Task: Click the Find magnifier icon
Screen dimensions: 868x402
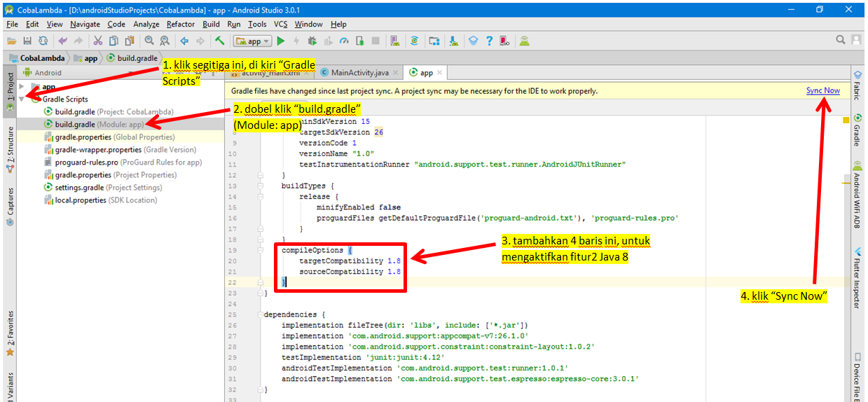Action: point(149,41)
